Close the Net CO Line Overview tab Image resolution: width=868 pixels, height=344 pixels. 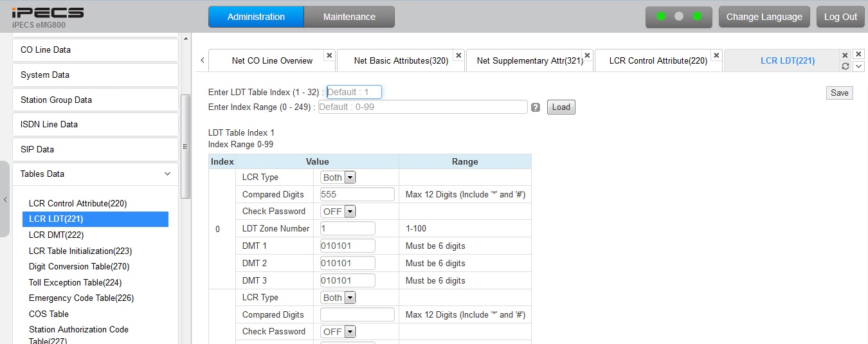click(329, 55)
